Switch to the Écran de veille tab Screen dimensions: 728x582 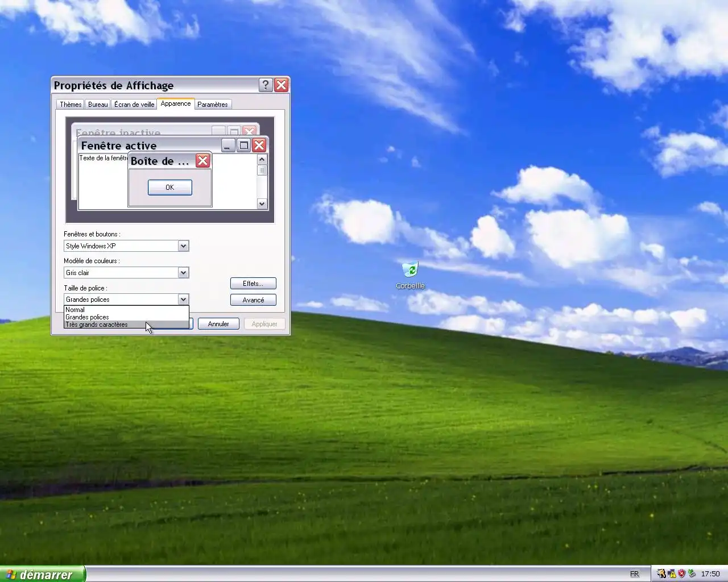tap(134, 105)
